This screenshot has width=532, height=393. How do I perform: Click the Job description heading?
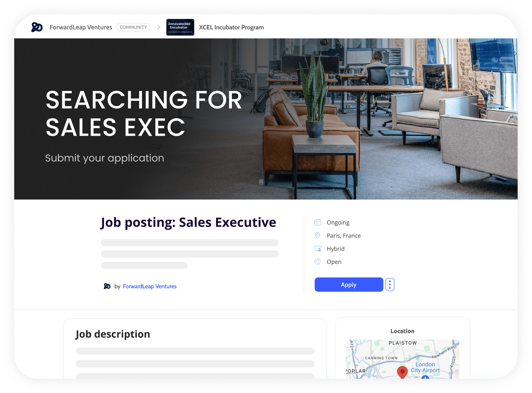click(113, 334)
